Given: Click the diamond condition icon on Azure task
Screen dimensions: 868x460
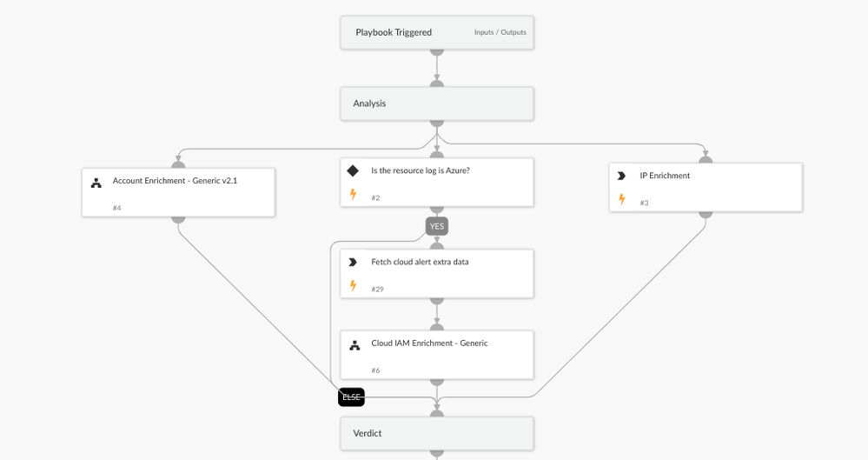Looking at the screenshot, I should (353, 171).
